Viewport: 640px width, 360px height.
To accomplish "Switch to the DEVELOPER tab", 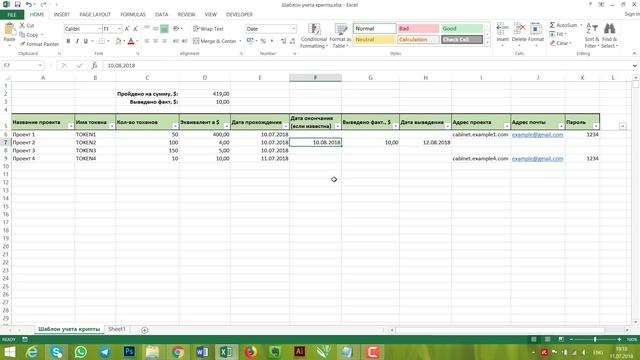I will coord(239,15).
